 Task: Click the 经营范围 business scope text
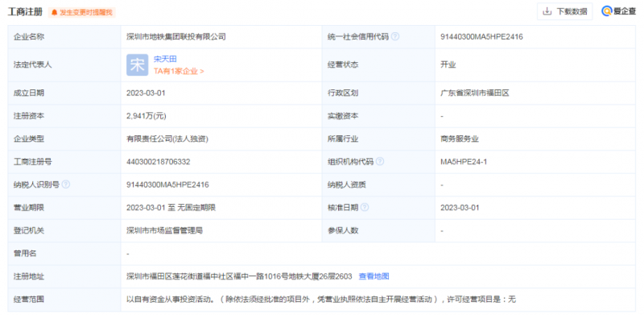[321, 300]
